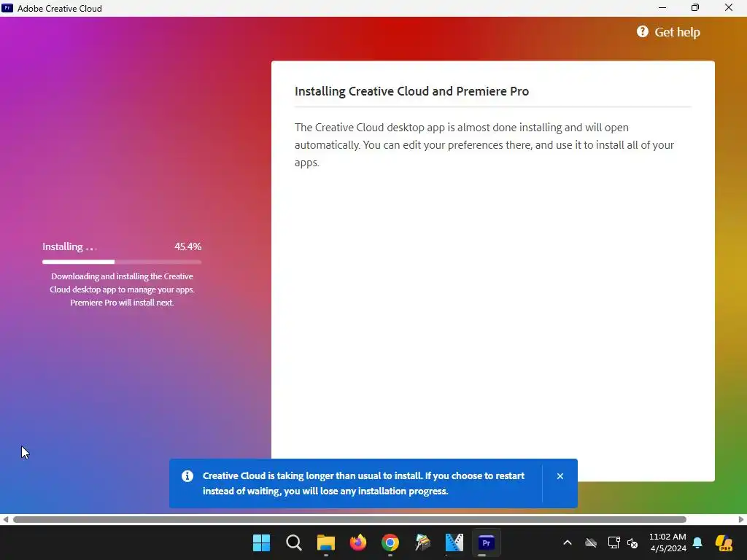Image resolution: width=747 pixels, height=560 pixels.
Task: Open the notification bell icon
Action: [697, 542]
